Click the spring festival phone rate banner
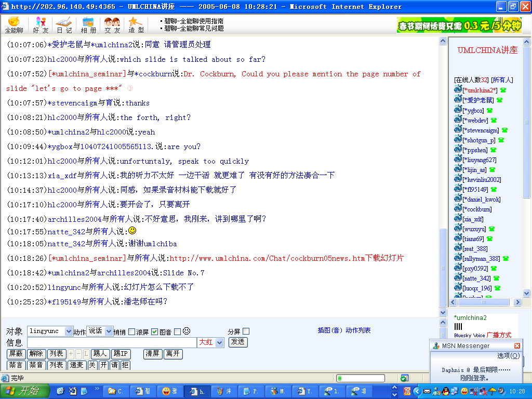Viewport: 532px width, 399px height. pyautogui.click(x=459, y=25)
